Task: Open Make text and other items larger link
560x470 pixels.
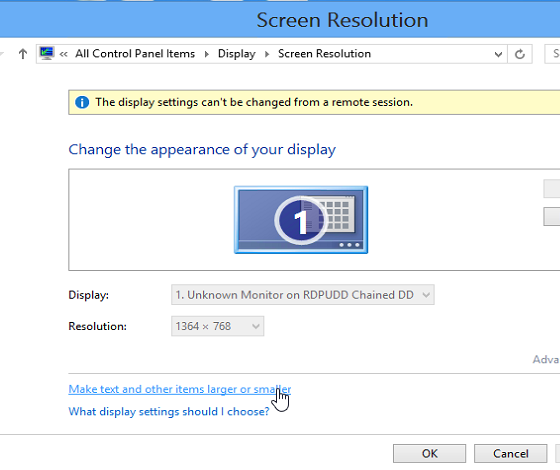Action: click(x=180, y=389)
